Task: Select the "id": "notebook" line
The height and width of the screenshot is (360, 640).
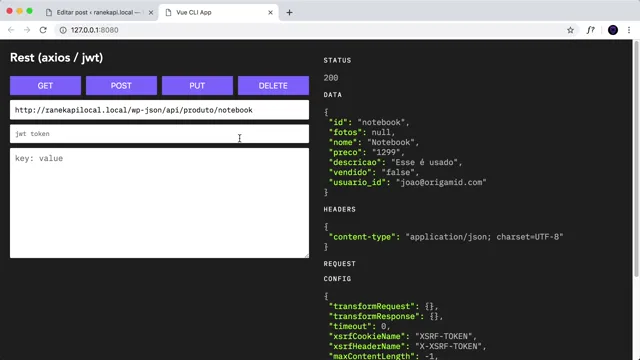Action: pos(369,122)
